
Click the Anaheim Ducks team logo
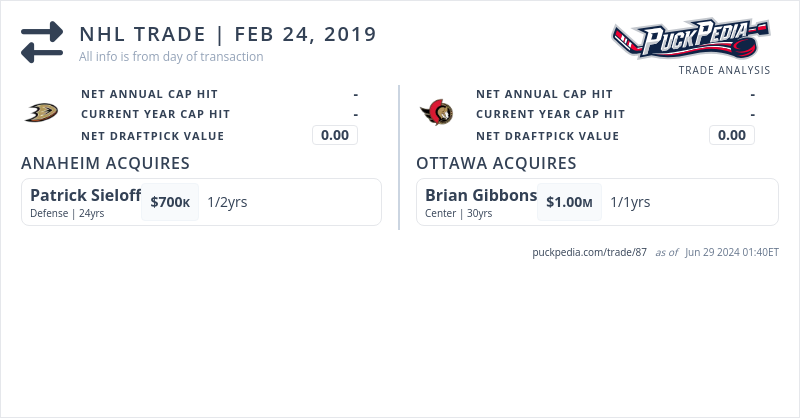41,113
